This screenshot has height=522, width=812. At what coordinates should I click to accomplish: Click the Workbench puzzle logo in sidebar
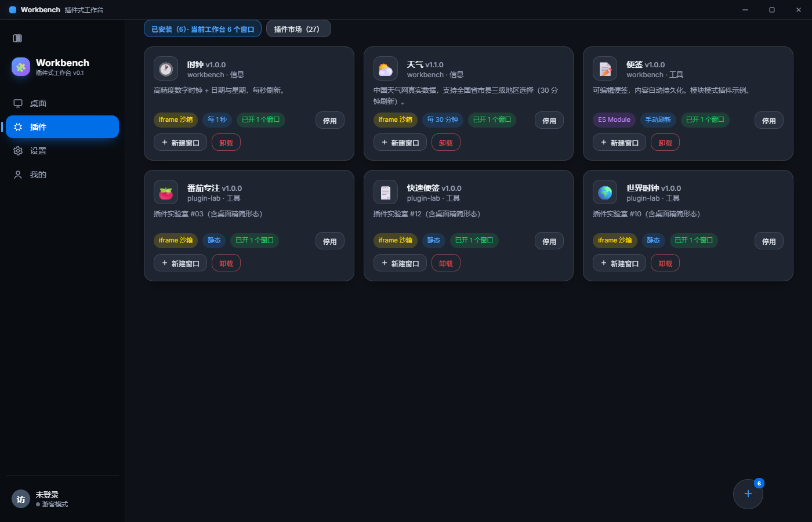21,67
